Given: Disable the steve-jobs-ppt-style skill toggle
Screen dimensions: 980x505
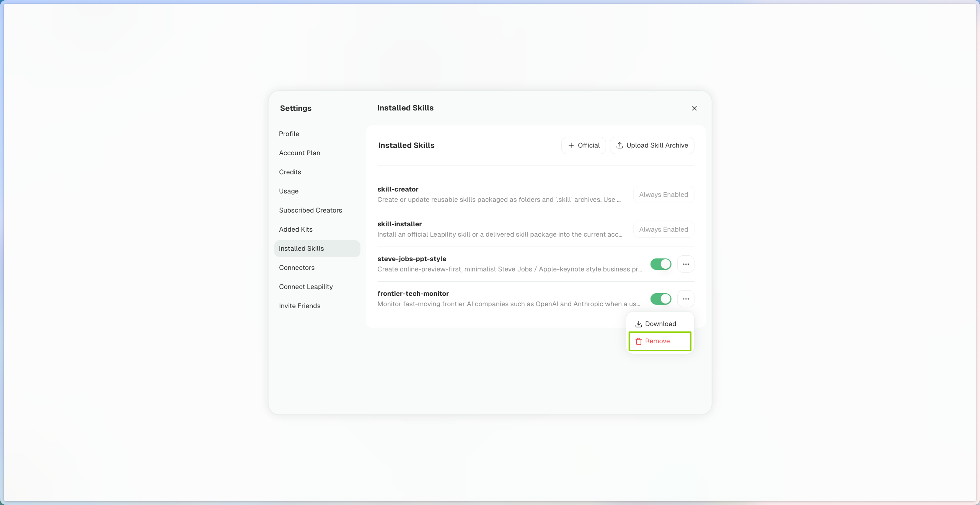Looking at the screenshot, I should click(x=661, y=264).
